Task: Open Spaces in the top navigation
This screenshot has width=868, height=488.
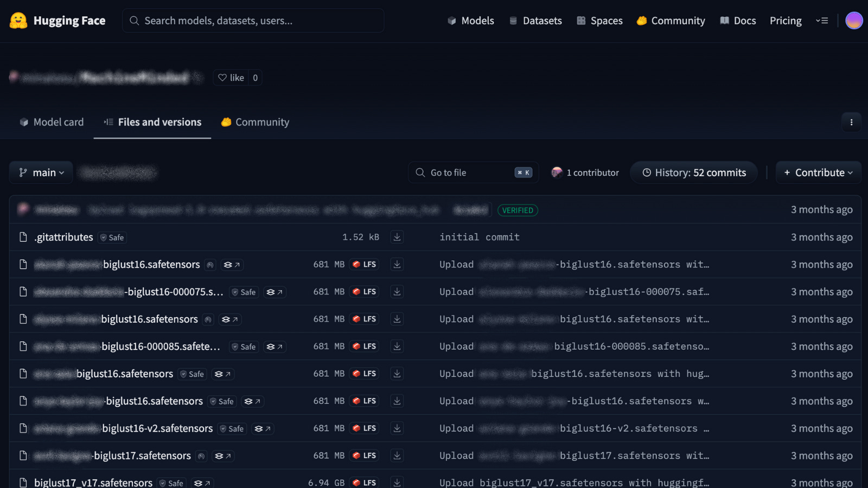Action: pyautogui.click(x=599, y=21)
